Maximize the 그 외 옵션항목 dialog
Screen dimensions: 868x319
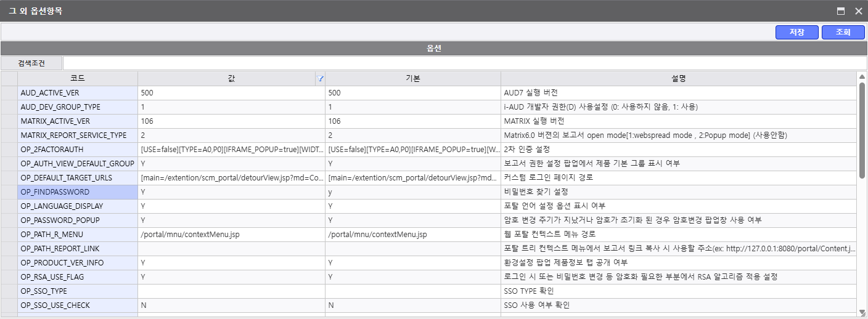[840, 11]
